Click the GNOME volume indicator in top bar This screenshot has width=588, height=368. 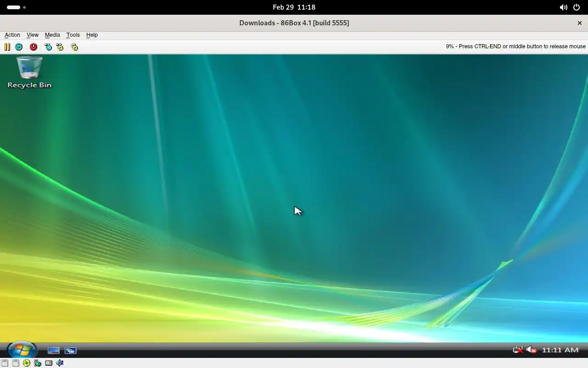point(563,7)
